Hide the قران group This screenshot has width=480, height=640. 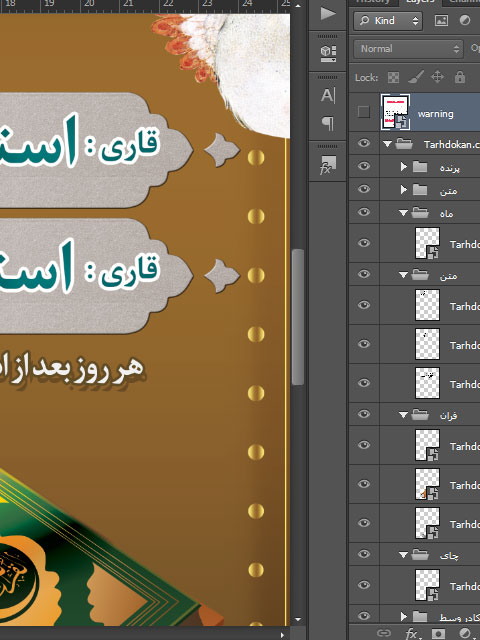364,414
